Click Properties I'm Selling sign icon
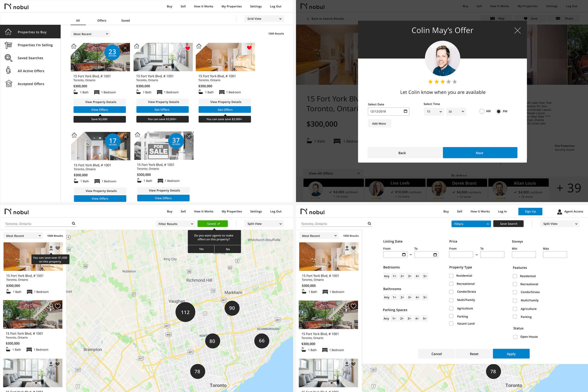This screenshot has height=392, width=588. click(x=8, y=45)
